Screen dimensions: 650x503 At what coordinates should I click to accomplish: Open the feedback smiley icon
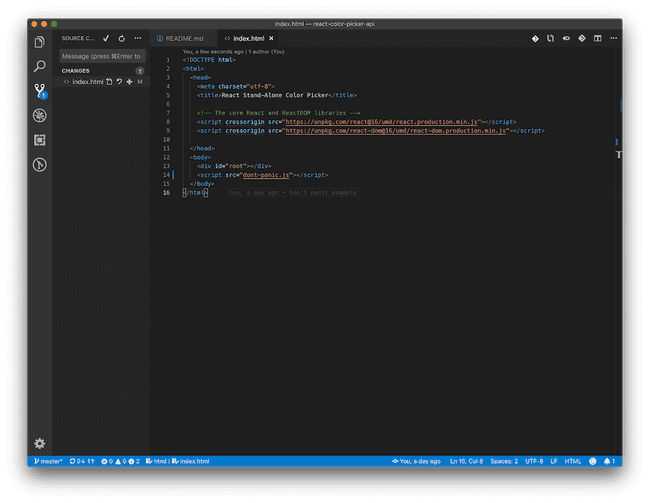click(593, 461)
